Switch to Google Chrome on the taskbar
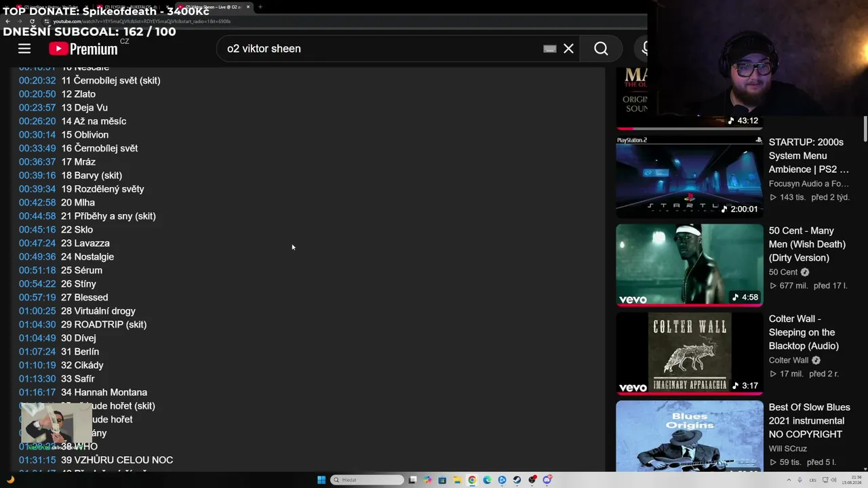The image size is (868, 488). [x=472, y=480]
